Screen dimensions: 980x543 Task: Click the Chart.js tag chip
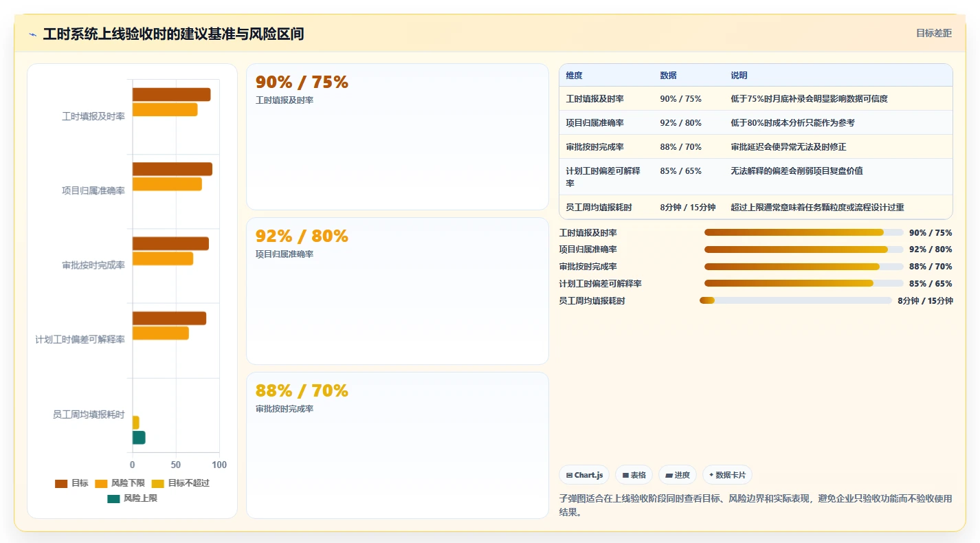pyautogui.click(x=584, y=475)
